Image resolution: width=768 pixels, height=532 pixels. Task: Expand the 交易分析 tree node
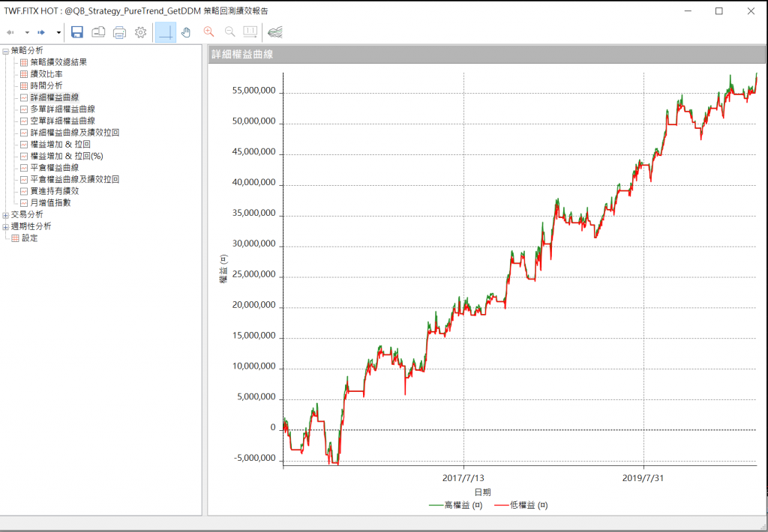(x=5, y=215)
